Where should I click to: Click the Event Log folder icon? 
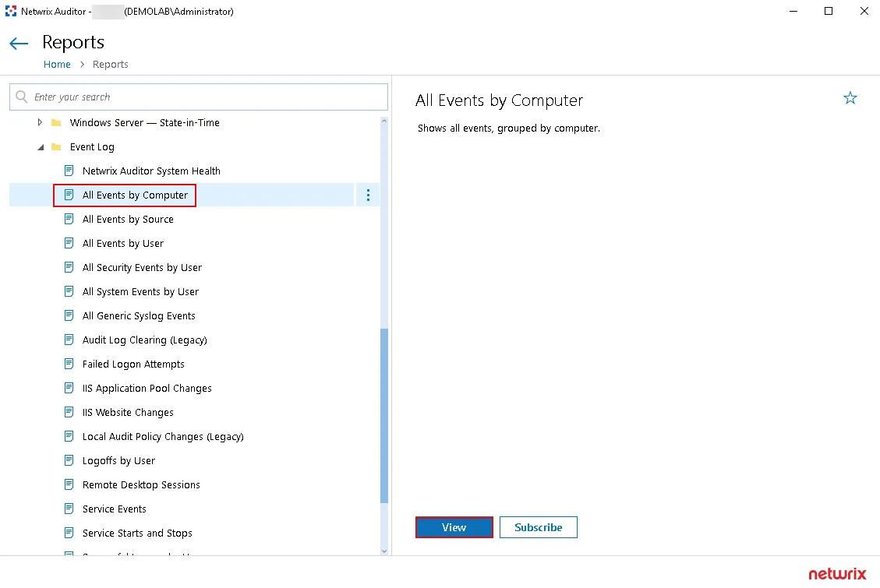pos(56,147)
